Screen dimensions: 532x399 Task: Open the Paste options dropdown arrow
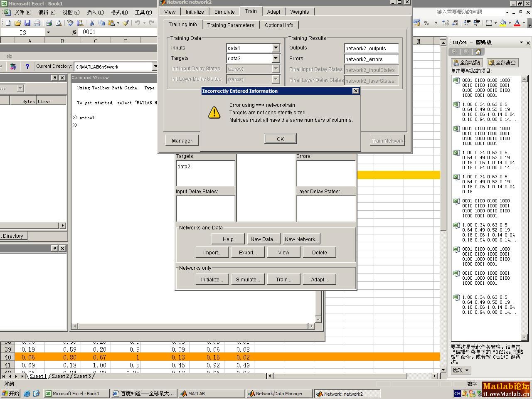[x=118, y=23]
